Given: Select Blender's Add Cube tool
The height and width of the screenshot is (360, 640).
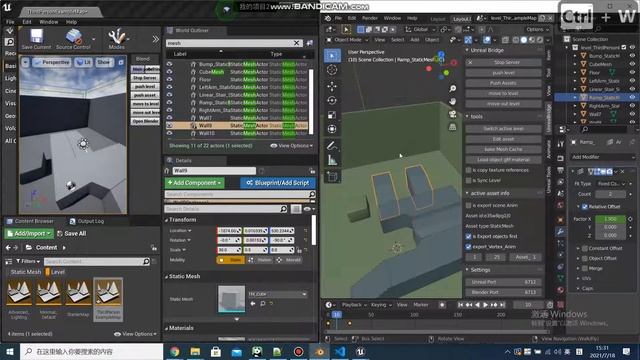Looking at the screenshot, I should 332,177.
